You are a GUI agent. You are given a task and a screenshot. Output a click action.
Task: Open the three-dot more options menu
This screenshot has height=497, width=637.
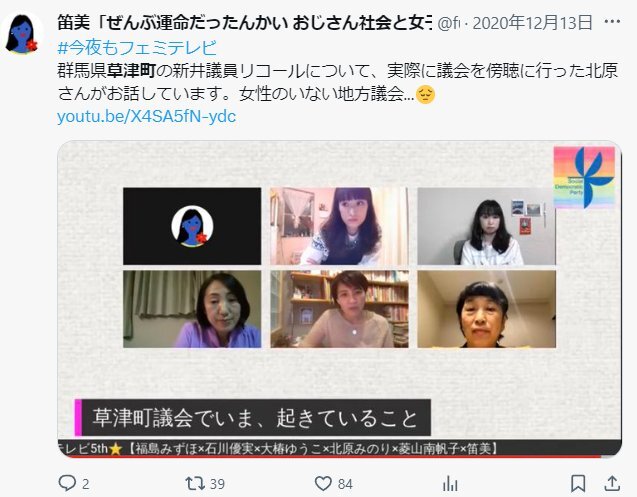[x=612, y=22]
